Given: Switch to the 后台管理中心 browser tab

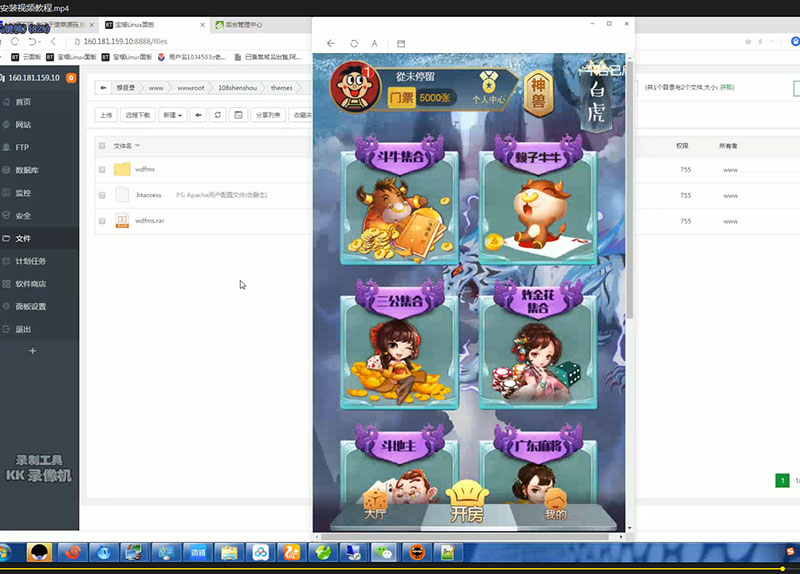Looking at the screenshot, I should point(243,24).
